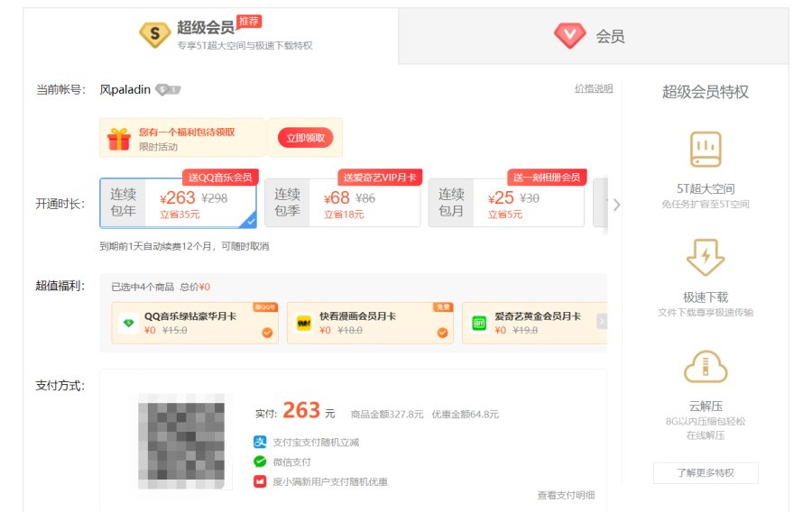812x512 pixels.
Task: Click the 商品金额327.8元 text
Action: (387, 415)
